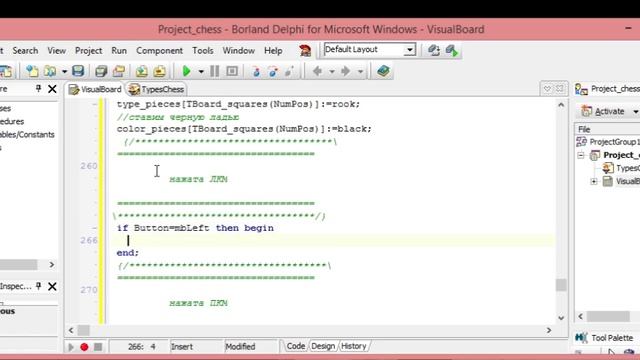The height and width of the screenshot is (360, 640).
Task: Switch to the History view tab
Action: pyautogui.click(x=353, y=346)
